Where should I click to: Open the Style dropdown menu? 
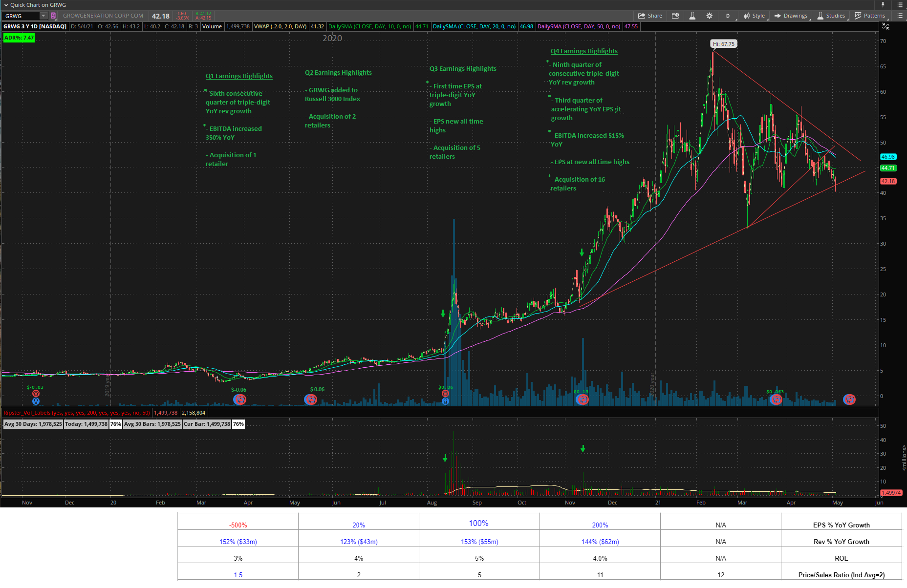pyautogui.click(x=754, y=16)
